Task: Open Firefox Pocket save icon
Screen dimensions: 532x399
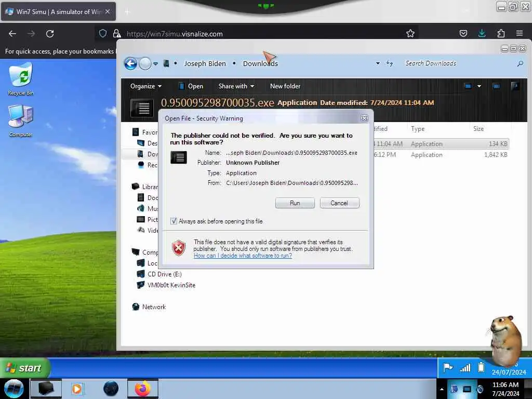Action: click(463, 33)
